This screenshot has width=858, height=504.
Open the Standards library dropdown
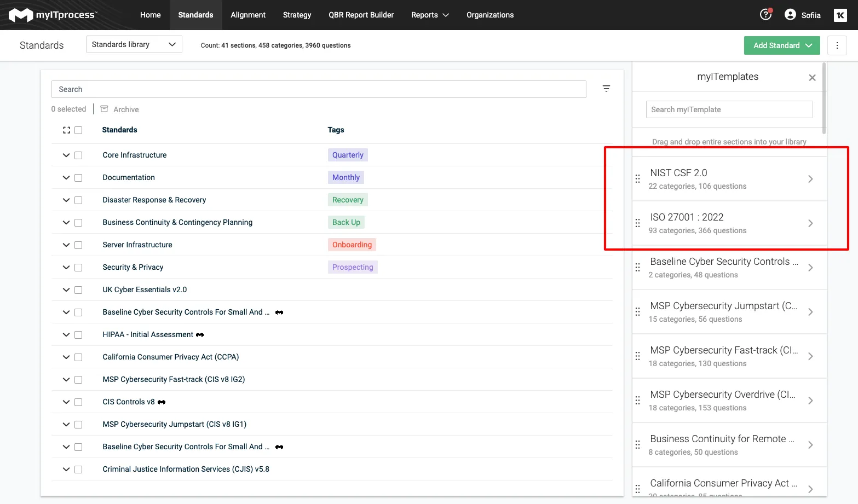[134, 44]
